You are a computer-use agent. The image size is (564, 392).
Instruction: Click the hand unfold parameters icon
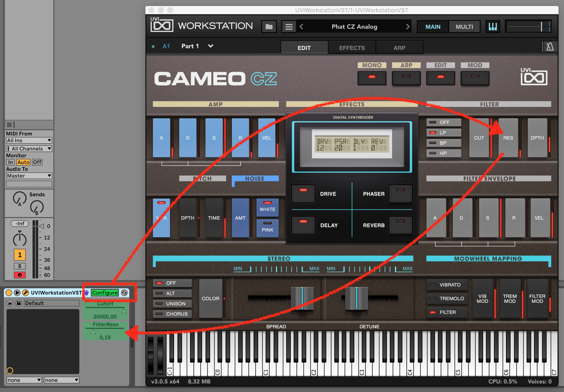pos(87,293)
